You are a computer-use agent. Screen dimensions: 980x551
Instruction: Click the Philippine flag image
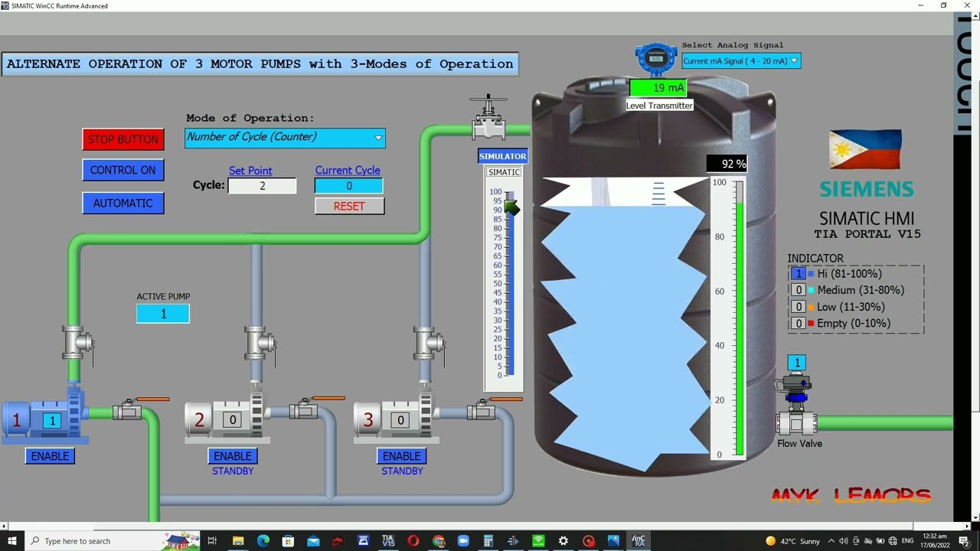pyautogui.click(x=865, y=149)
